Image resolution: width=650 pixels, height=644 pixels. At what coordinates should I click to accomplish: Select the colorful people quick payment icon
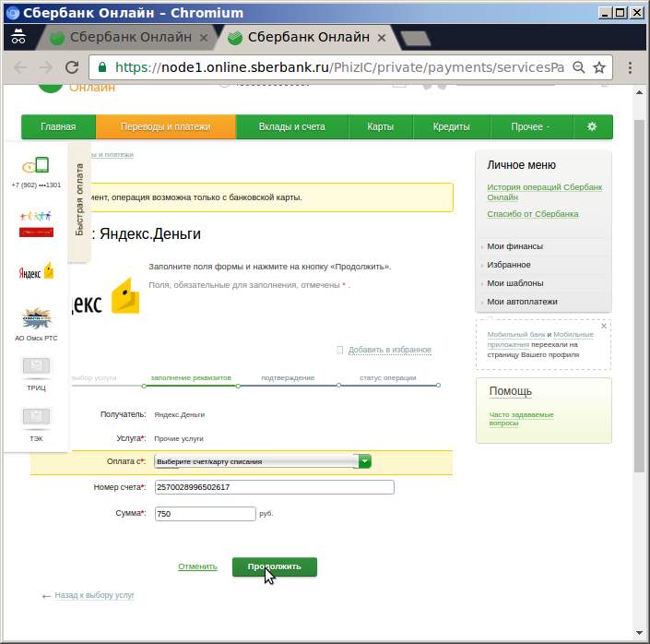(36, 224)
